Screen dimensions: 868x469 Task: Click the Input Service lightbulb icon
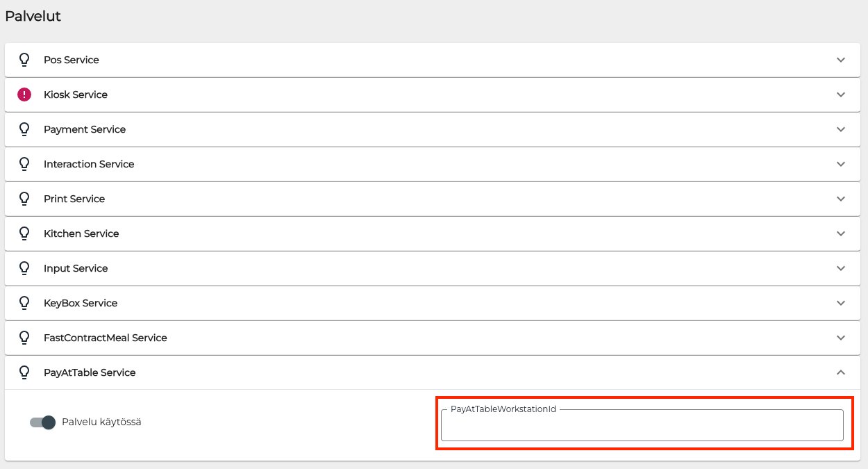24,268
